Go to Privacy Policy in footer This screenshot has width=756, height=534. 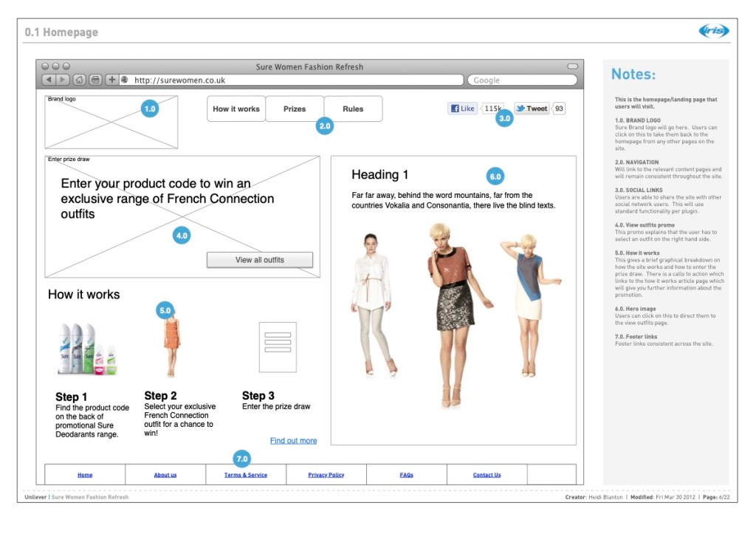(326, 475)
